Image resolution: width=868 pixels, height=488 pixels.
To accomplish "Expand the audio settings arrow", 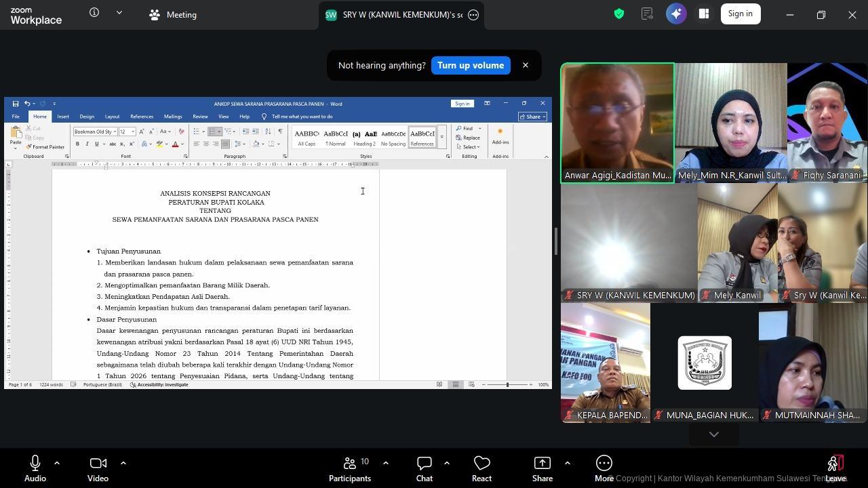I will pyautogui.click(x=57, y=463).
